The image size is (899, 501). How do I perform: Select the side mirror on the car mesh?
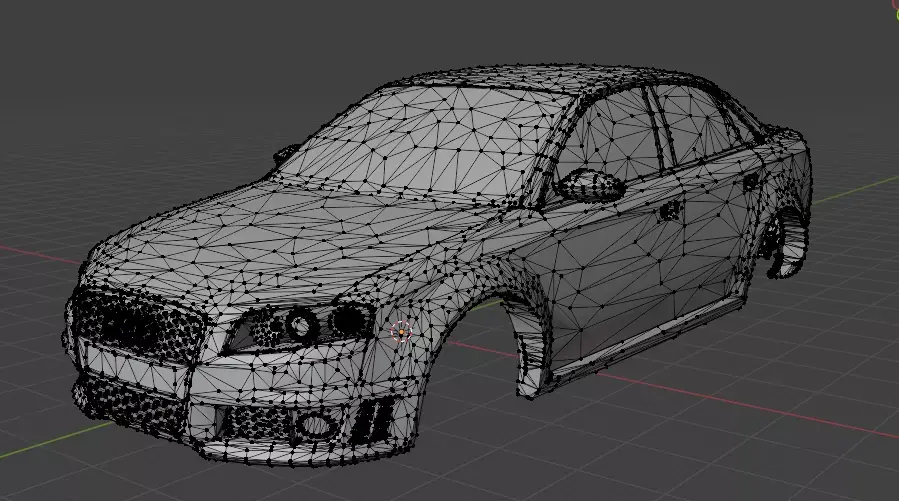[591, 185]
